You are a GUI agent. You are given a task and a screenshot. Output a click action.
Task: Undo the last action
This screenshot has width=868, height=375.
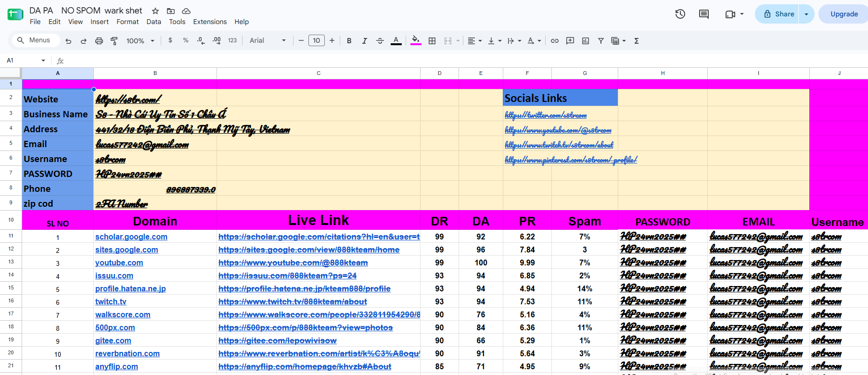tap(68, 41)
